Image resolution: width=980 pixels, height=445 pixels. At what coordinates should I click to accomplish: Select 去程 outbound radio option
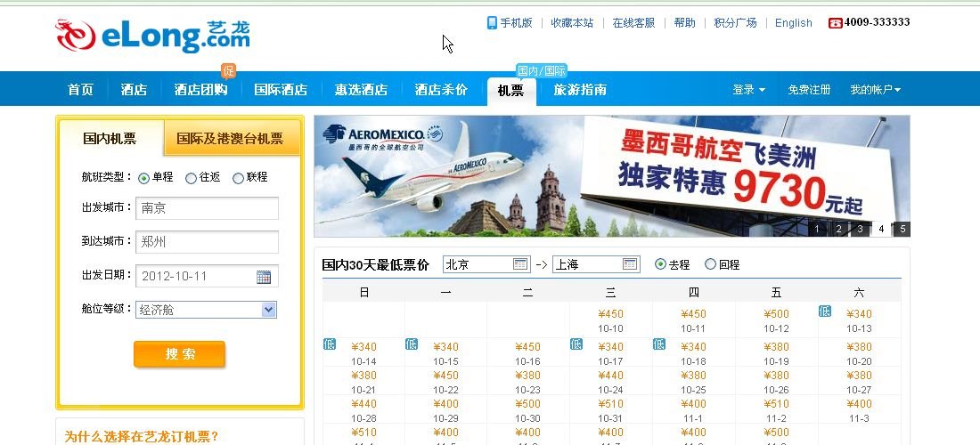(661, 264)
